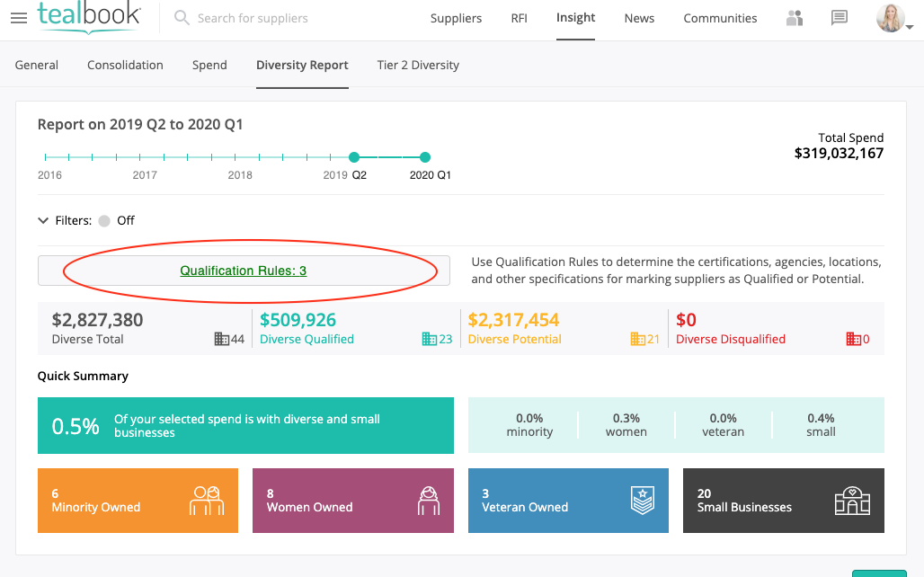Image resolution: width=924 pixels, height=577 pixels.
Task: Click the Diverse Potential building icon
Action: 637,339
